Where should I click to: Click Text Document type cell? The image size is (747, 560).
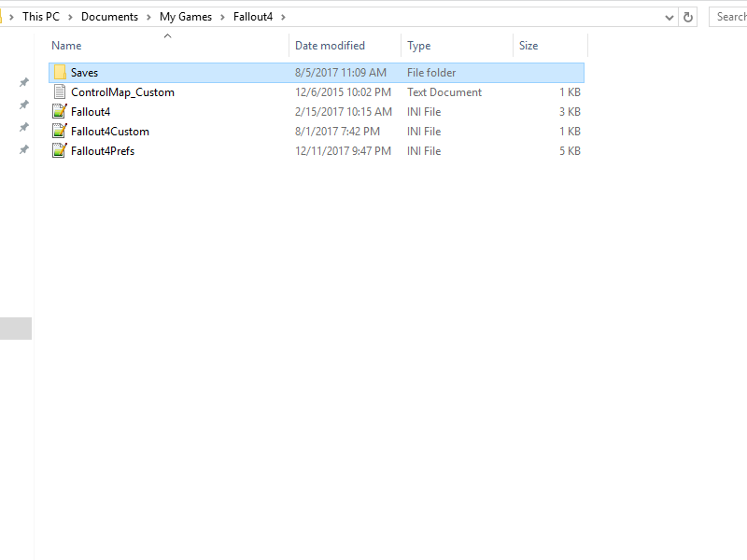(444, 91)
